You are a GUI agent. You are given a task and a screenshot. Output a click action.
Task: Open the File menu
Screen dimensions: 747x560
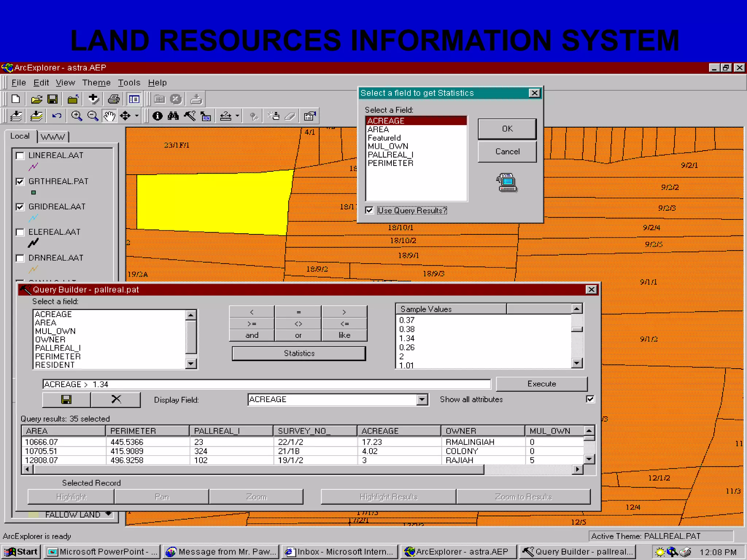[x=19, y=83]
